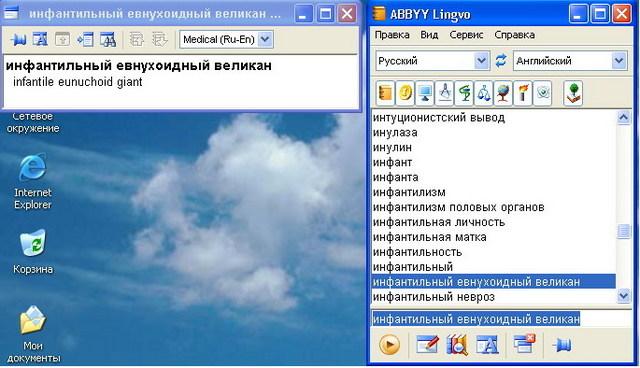Image resolution: width=640 pixels, height=368 pixels.
Task: Click the entry card window system menu icon
Action: click(11, 13)
